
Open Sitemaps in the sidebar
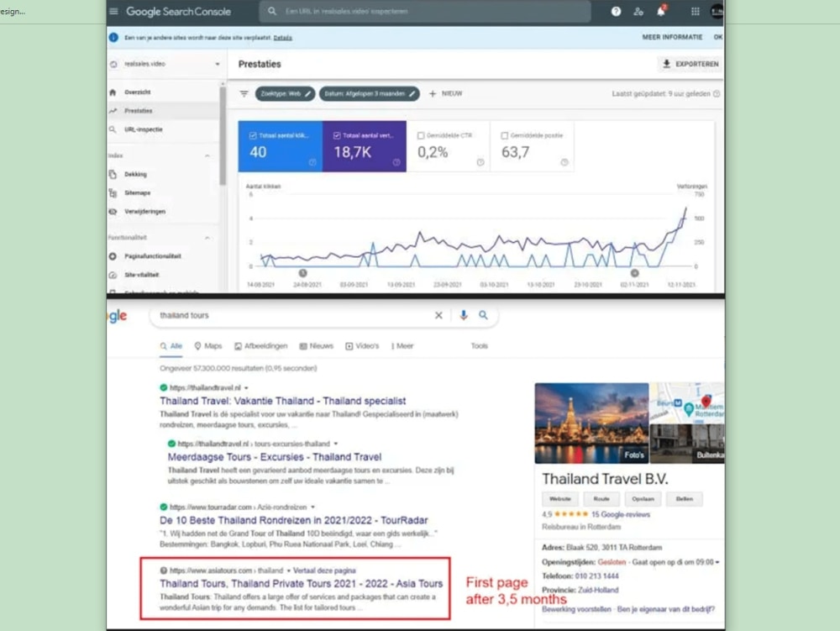(x=137, y=193)
